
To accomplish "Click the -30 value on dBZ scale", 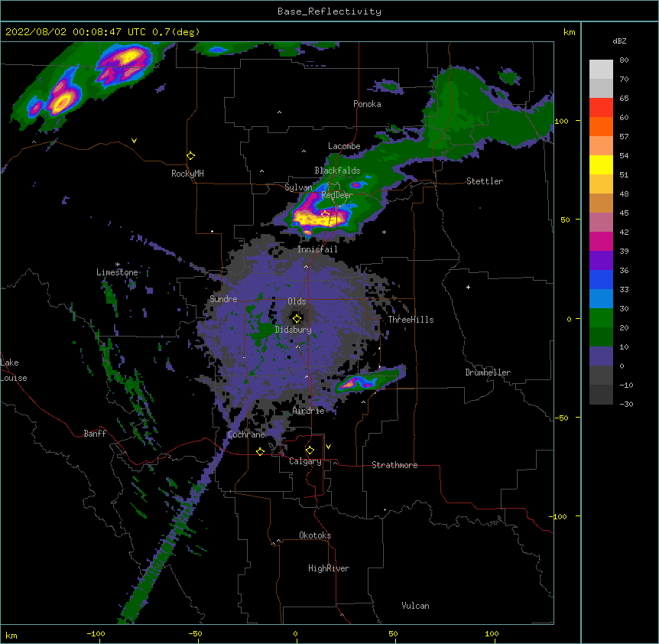I will pyautogui.click(x=626, y=405).
